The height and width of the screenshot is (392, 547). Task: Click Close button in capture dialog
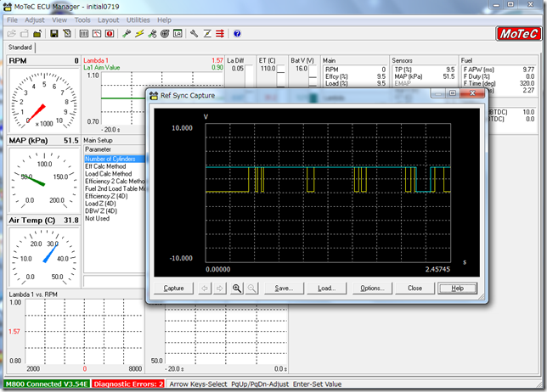tap(414, 288)
